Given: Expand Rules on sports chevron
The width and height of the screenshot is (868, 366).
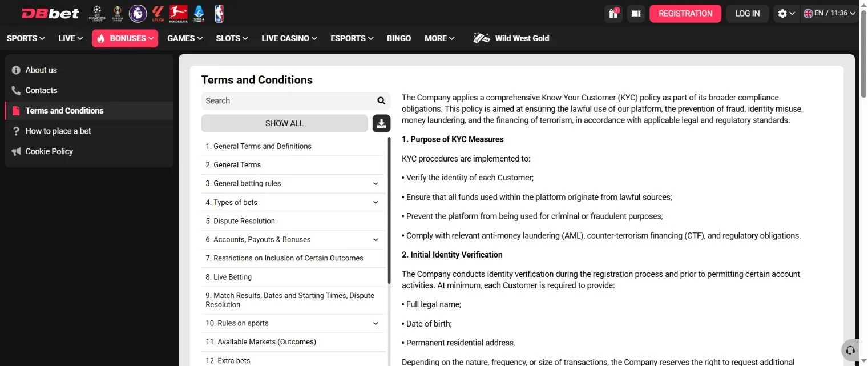Looking at the screenshot, I should (376, 323).
